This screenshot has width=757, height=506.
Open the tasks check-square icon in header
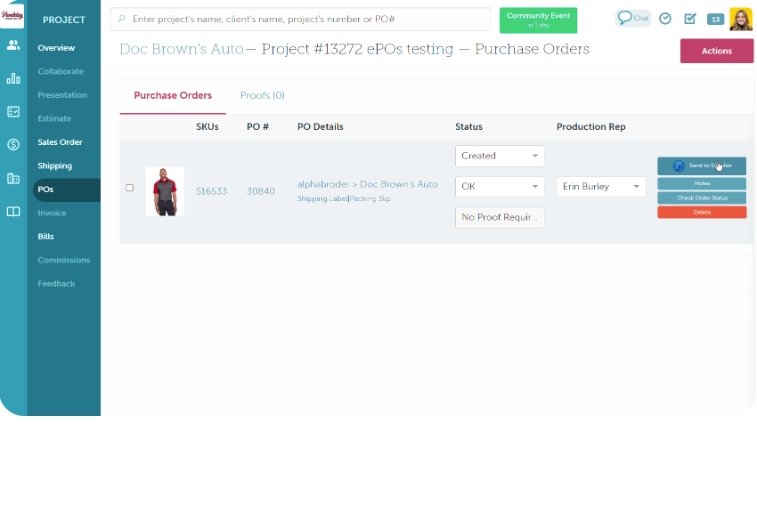point(690,19)
